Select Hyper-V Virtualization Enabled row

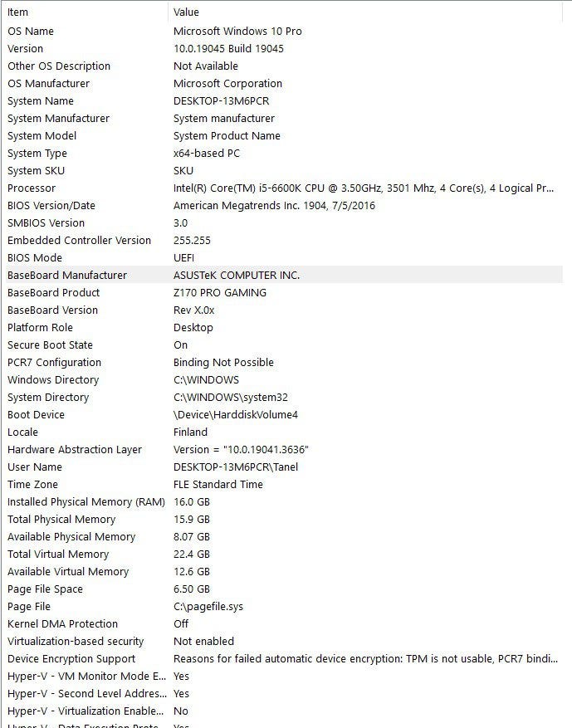[284, 711]
